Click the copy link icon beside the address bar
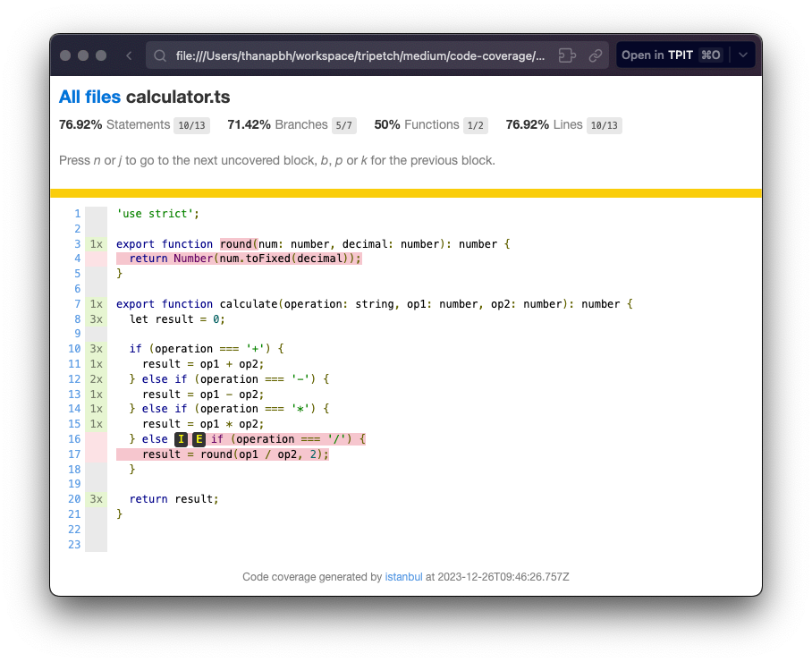Viewport: 812px width, 662px height. click(596, 55)
